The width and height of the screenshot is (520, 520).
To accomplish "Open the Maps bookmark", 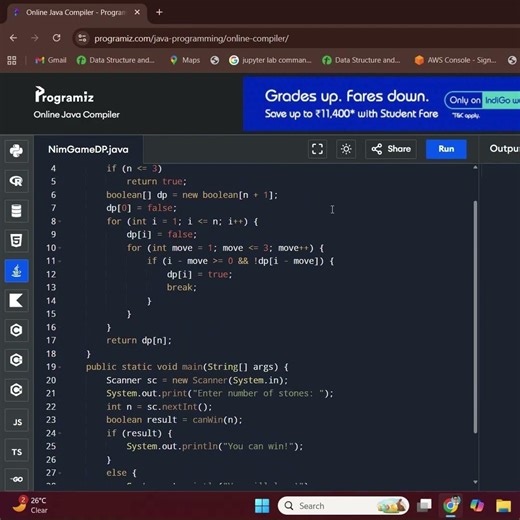I will click(x=185, y=60).
